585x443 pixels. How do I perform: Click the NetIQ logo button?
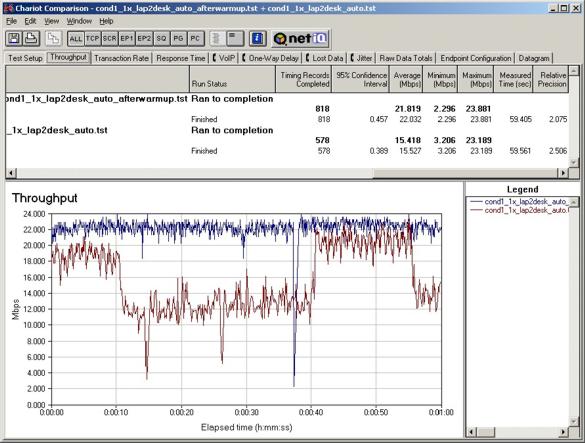[300, 38]
